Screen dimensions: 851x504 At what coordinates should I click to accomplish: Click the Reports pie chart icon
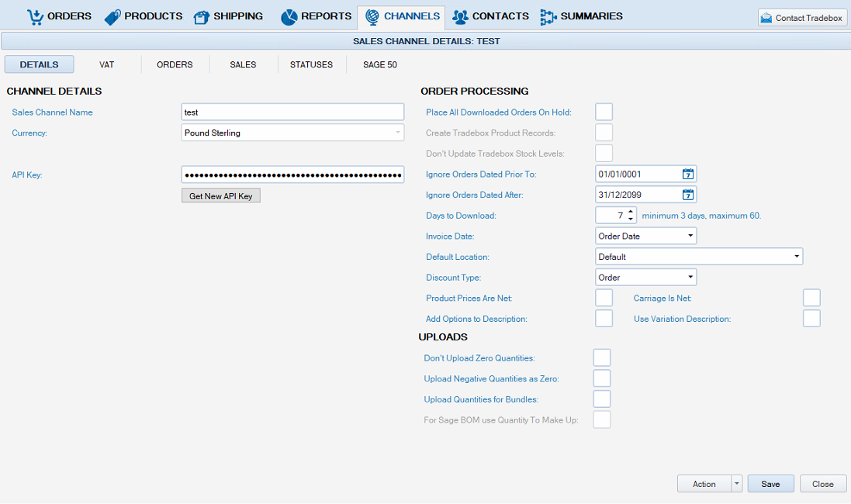289,16
